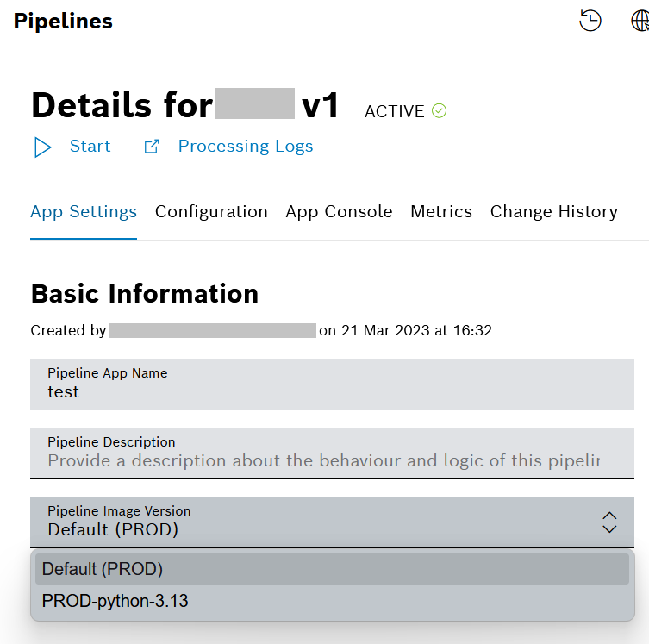Open the App Console tab
The width and height of the screenshot is (649, 644).
tap(339, 212)
